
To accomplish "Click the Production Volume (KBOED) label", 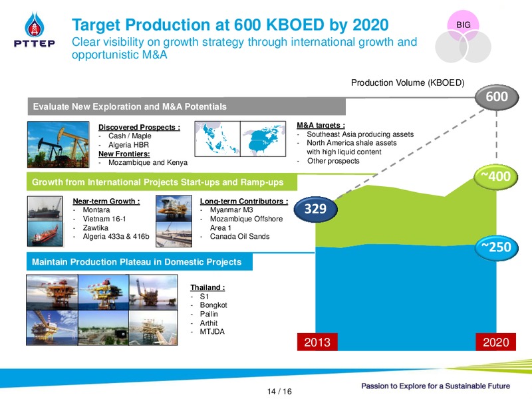I will pyautogui.click(x=408, y=82).
